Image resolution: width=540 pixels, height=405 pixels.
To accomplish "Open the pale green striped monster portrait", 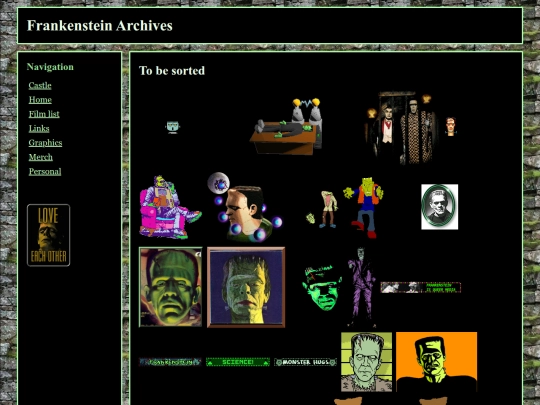I will click(x=366, y=362).
